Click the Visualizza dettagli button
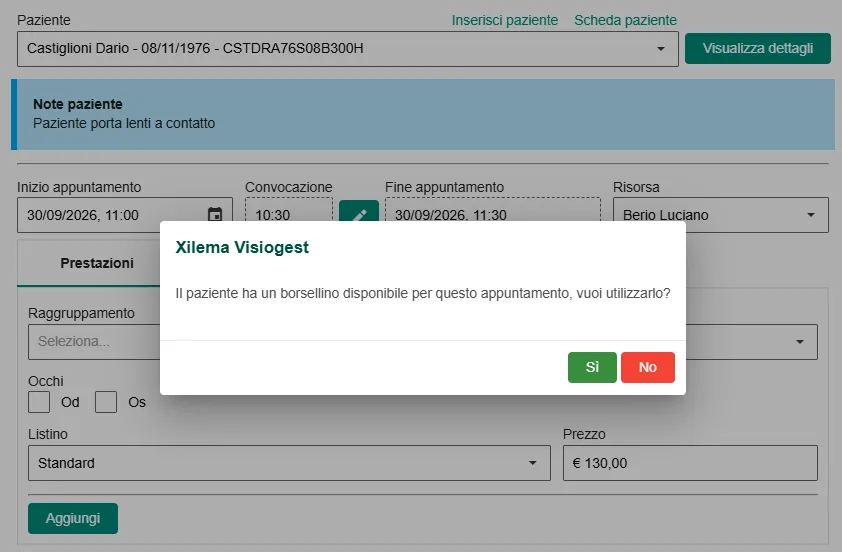Image resolution: width=842 pixels, height=552 pixels. 758,48
